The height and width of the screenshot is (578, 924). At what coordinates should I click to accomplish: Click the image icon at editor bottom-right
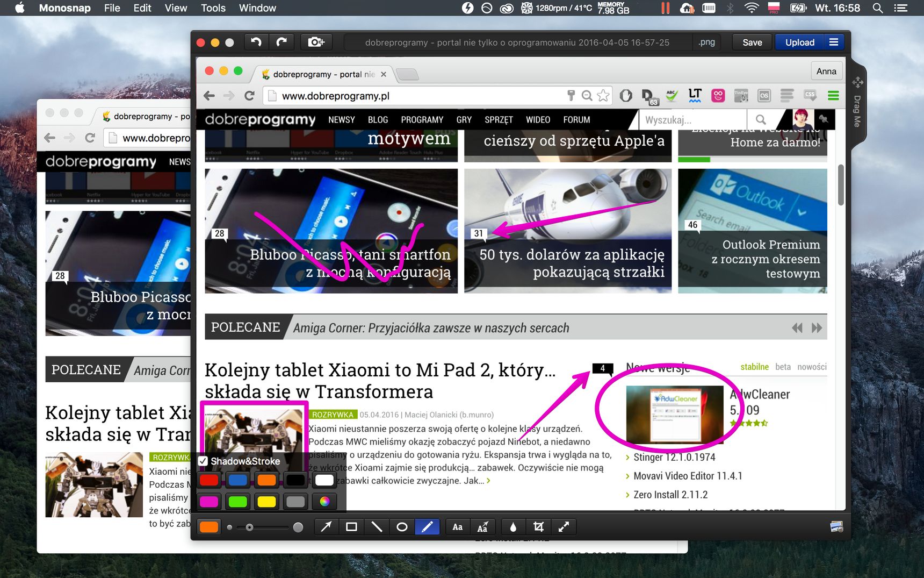836,527
